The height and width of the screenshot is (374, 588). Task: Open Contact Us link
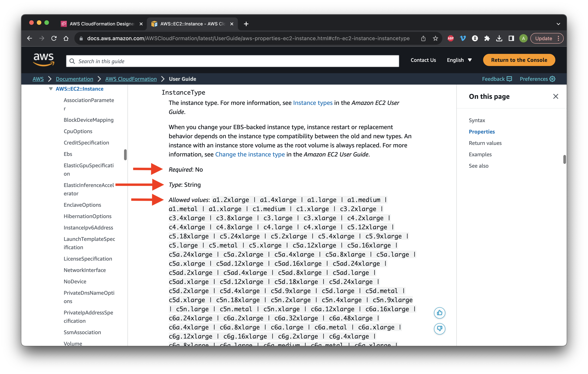coord(423,60)
